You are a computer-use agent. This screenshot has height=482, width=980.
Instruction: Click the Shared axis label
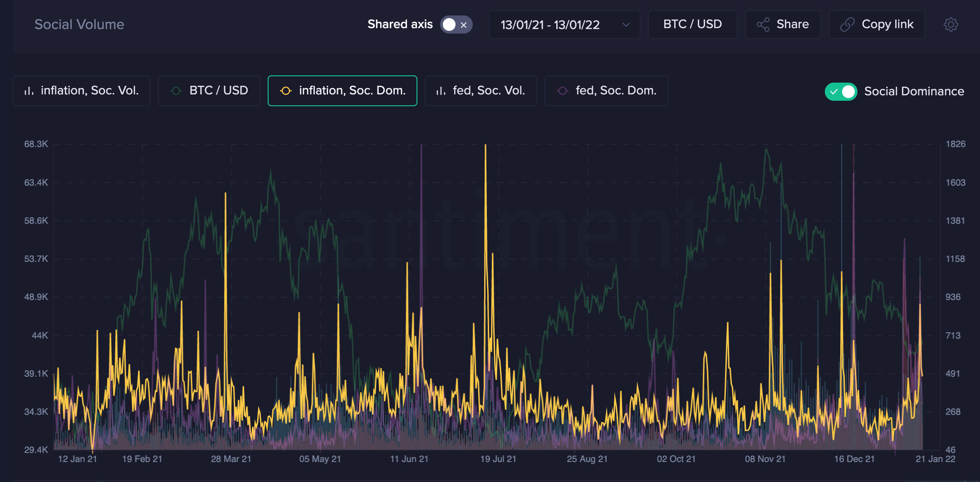pos(400,25)
